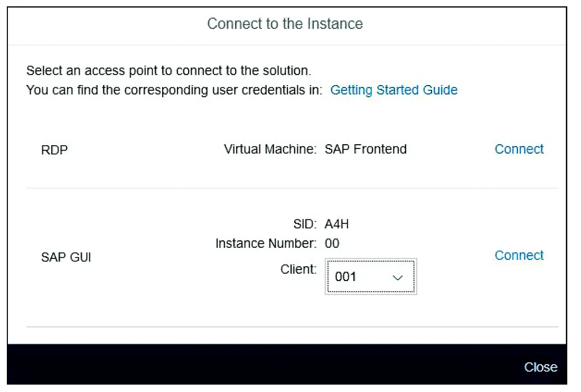
Task: Connect to the RDP SAP Frontend machine
Action: 519,149
